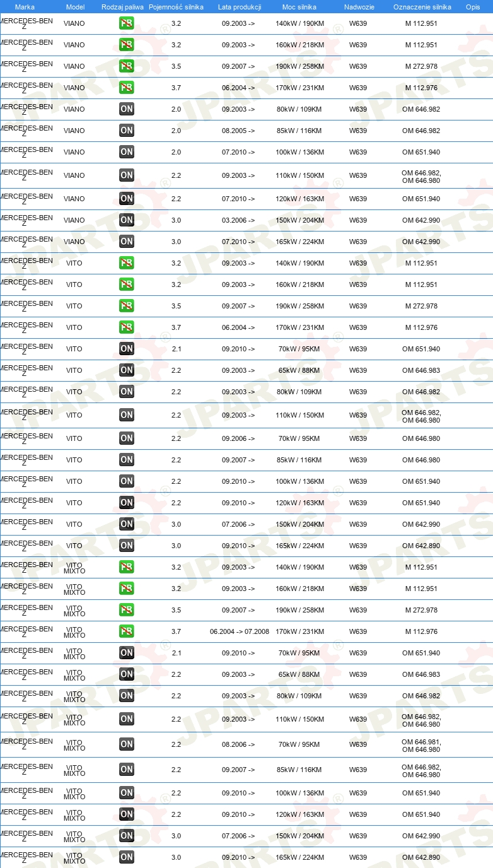
Task: Click the petrol icon for VITO MIXTO 06.2004 -> 07.2008
Action: tap(127, 631)
